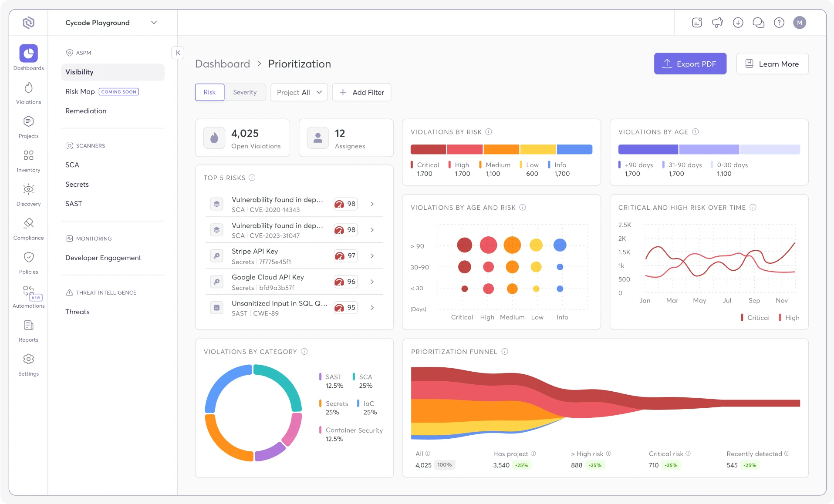Viewport: 834px width, 504px height.
Task: Click the Add Filter control
Action: (x=361, y=92)
